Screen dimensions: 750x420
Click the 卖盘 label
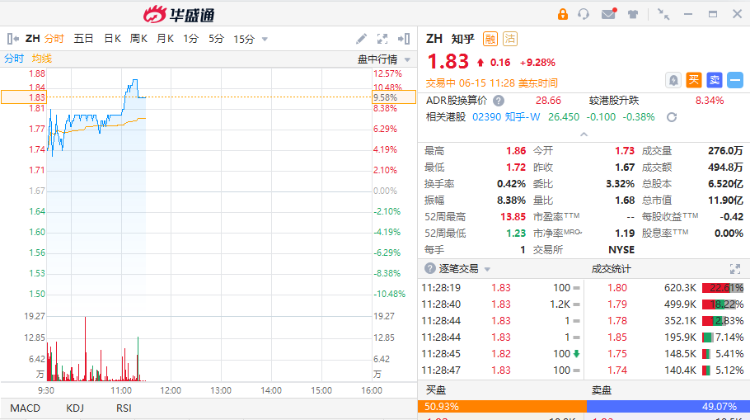[x=601, y=390]
